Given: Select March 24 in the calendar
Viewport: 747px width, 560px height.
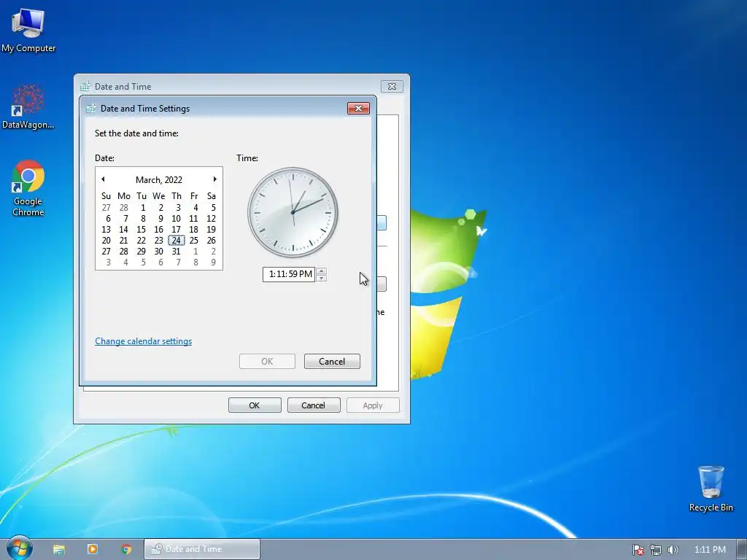Looking at the screenshot, I should 177,240.
